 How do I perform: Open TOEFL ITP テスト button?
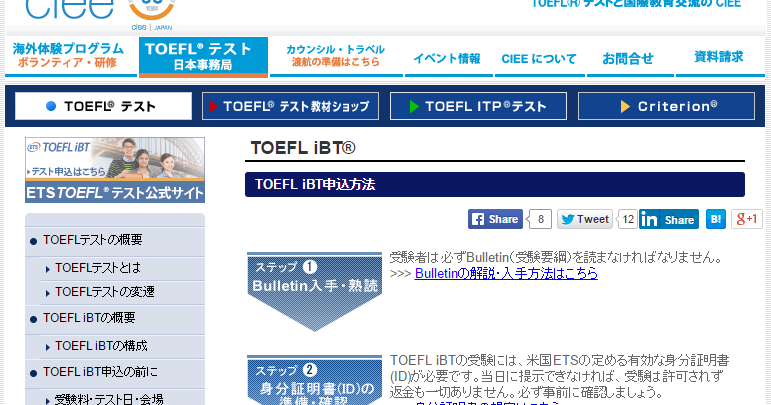pyautogui.click(x=478, y=106)
